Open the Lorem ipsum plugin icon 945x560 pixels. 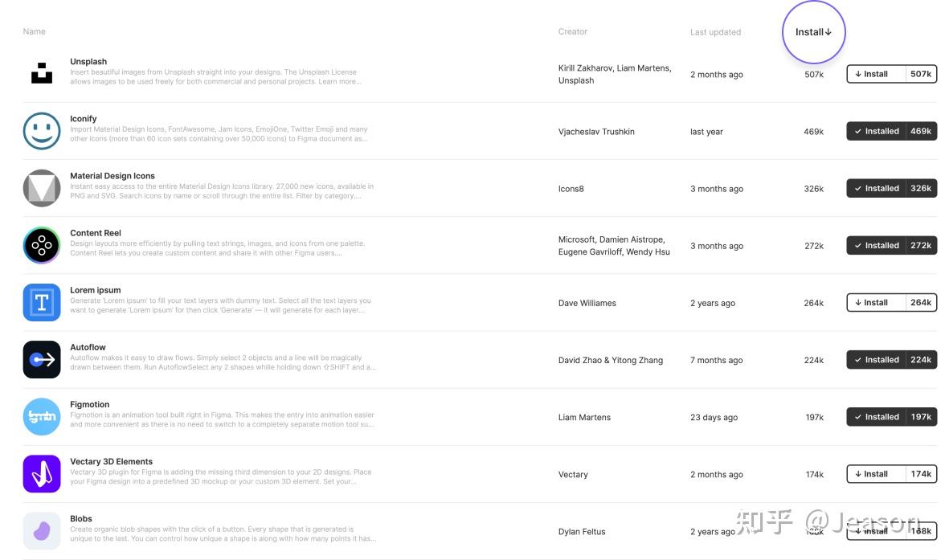(x=42, y=302)
